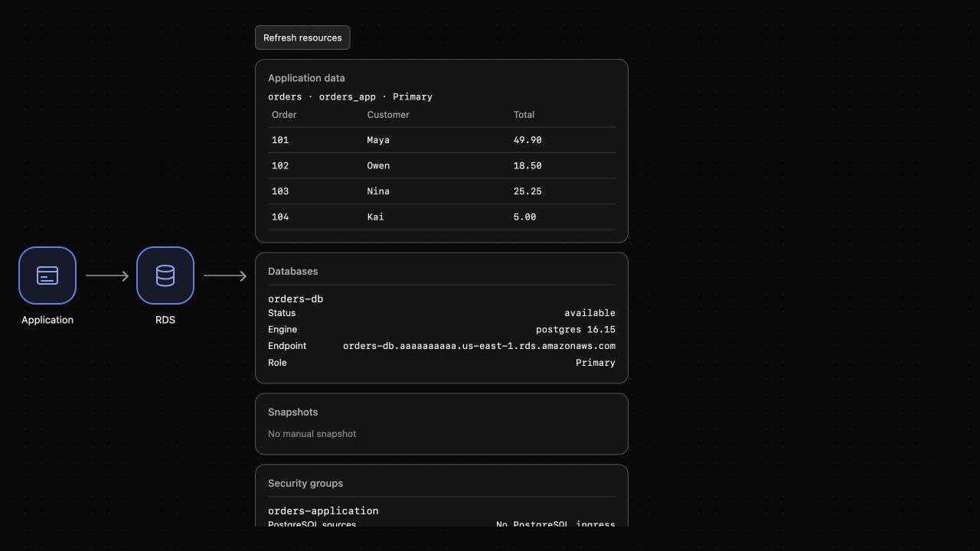The image size is (980, 551).
Task: Click the Refresh resources button
Action: pyautogui.click(x=302, y=37)
